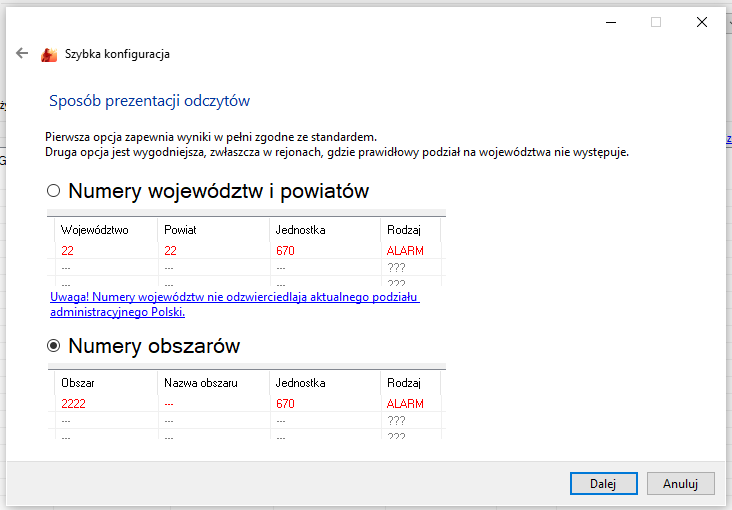This screenshot has width=732, height=510.
Task: Click the back arrow in the wizard header
Action: (22, 54)
